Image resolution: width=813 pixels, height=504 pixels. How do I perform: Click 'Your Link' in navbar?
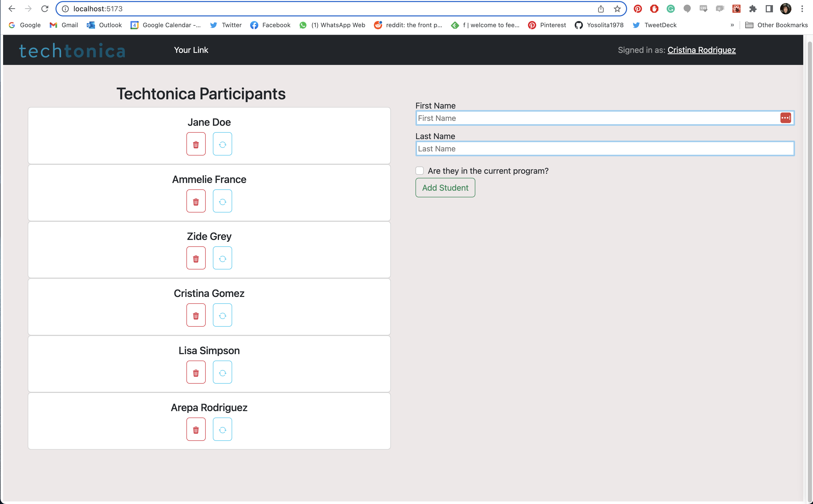pyautogui.click(x=191, y=50)
